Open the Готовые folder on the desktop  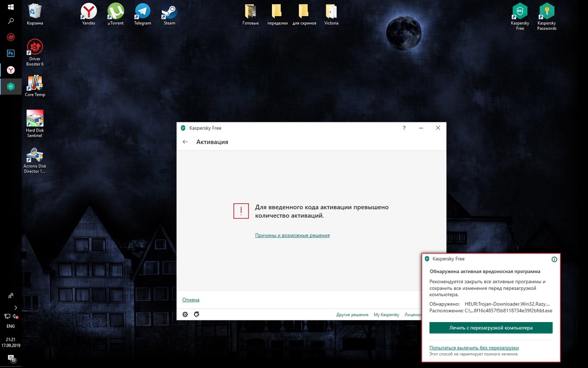(x=250, y=14)
